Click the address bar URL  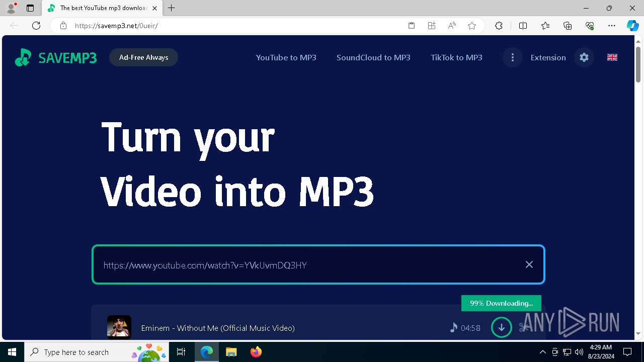pyautogui.click(x=116, y=26)
